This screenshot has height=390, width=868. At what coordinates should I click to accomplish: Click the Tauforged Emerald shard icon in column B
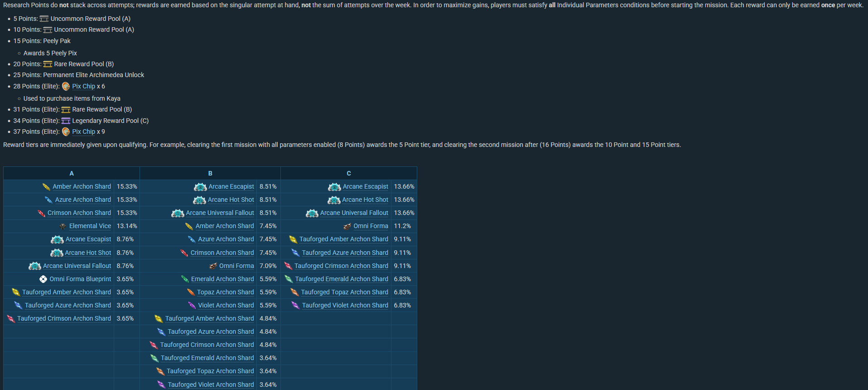[x=154, y=358]
